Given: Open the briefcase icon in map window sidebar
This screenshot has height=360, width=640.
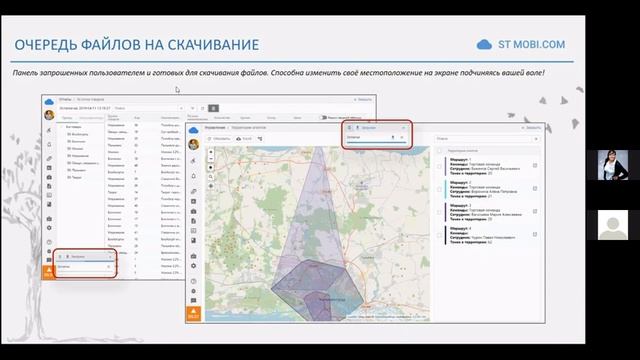Looking at the screenshot, I should (x=193, y=256).
